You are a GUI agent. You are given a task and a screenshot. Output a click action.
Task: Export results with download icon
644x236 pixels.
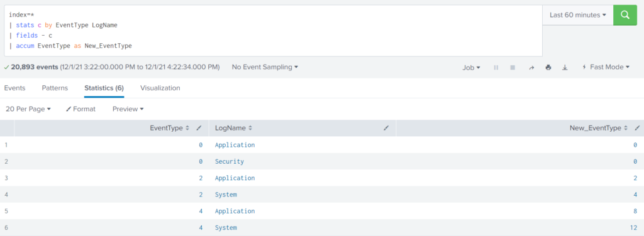pos(565,68)
